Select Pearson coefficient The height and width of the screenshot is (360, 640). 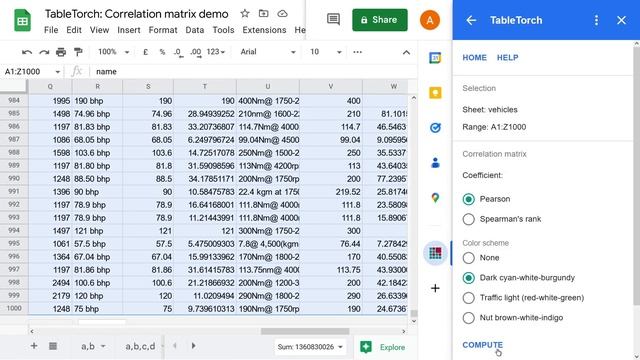[x=469, y=199]
